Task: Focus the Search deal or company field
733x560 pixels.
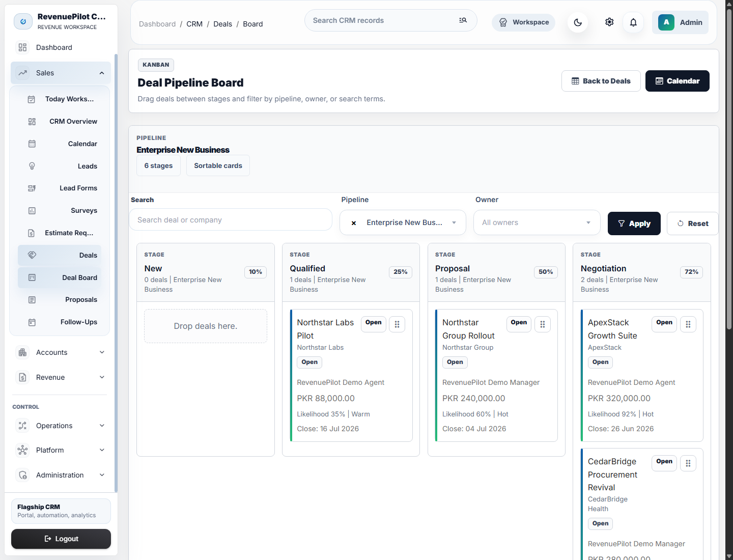Action: pyautogui.click(x=231, y=220)
